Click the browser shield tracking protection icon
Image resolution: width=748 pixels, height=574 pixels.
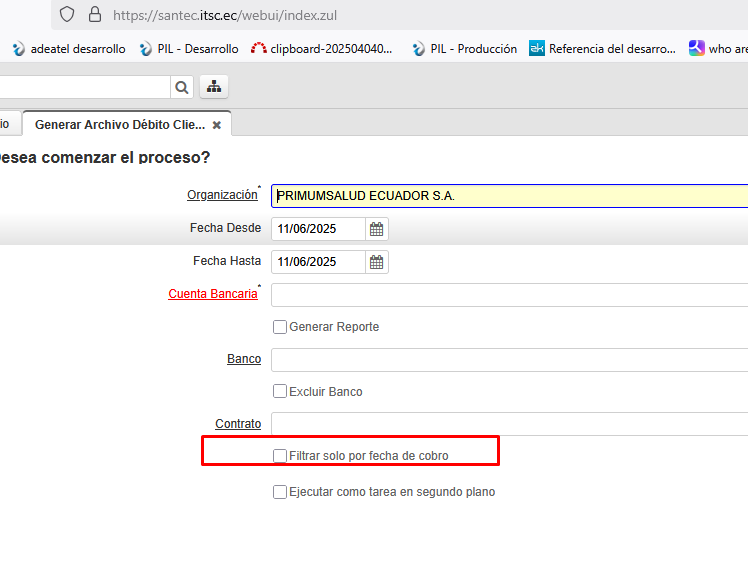67,14
